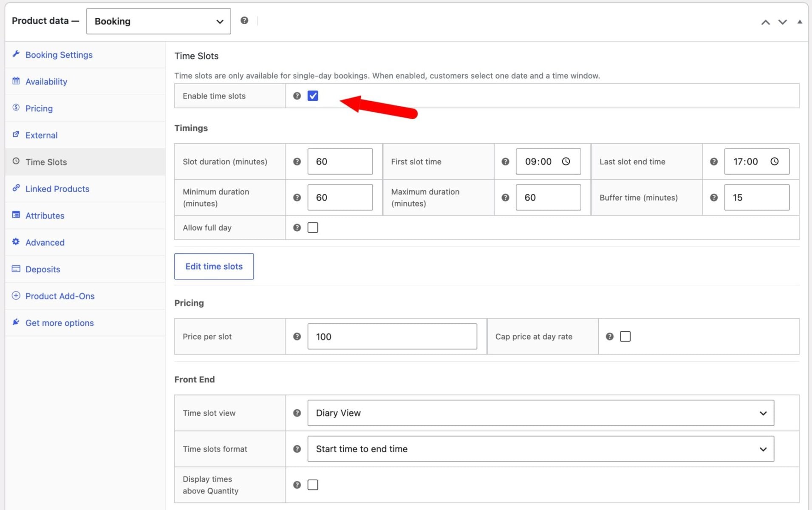Click help icon for Time slot view
The height and width of the screenshot is (510, 812).
pyautogui.click(x=297, y=413)
